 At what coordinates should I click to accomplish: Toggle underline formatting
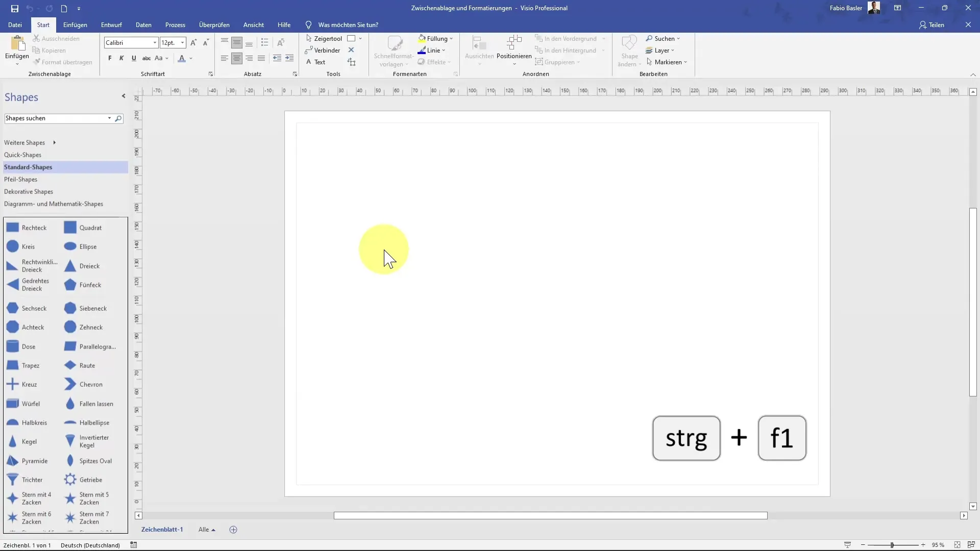pyautogui.click(x=134, y=58)
